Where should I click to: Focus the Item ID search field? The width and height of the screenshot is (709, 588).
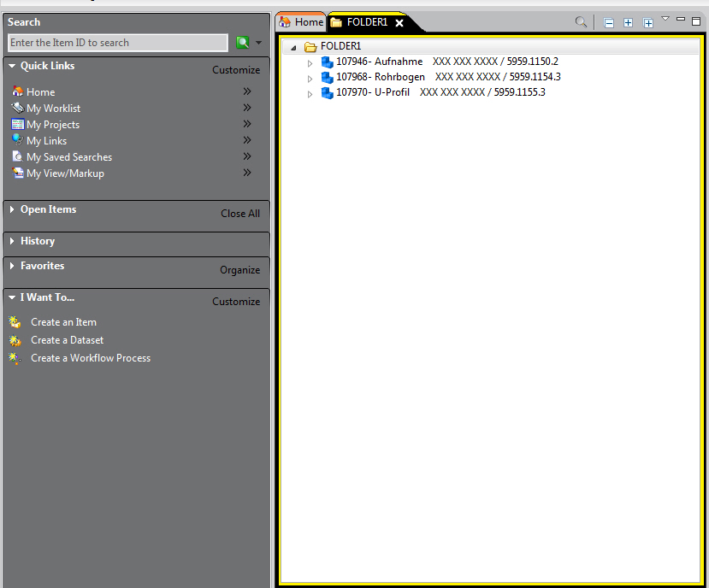point(118,43)
